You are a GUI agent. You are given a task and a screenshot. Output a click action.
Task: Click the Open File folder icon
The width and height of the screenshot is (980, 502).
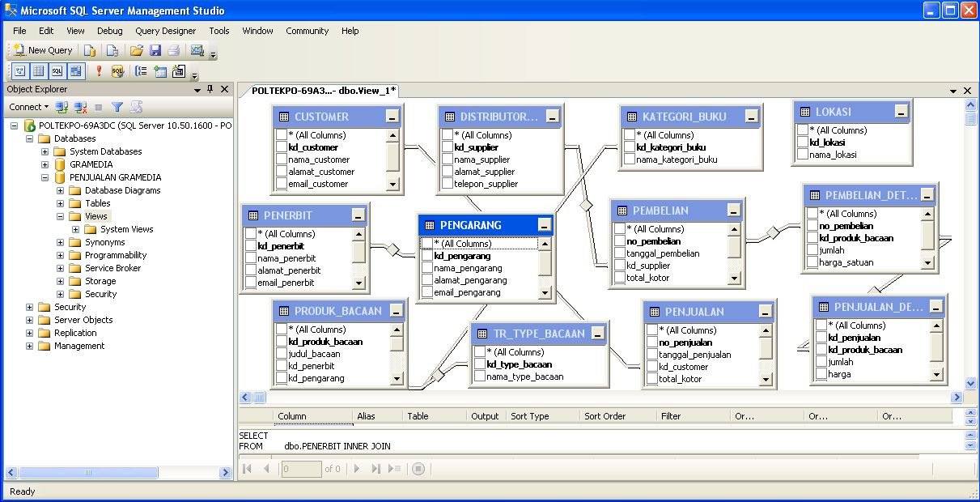coord(138,50)
